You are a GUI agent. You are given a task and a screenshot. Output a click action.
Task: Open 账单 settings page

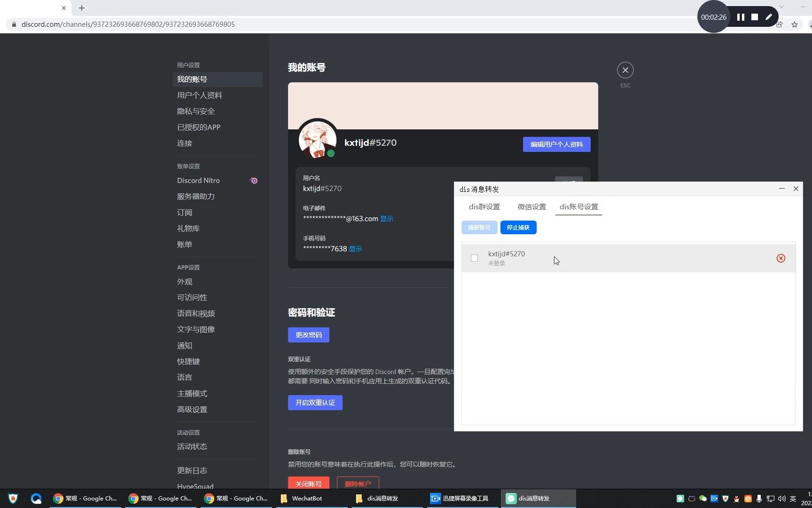217,245
